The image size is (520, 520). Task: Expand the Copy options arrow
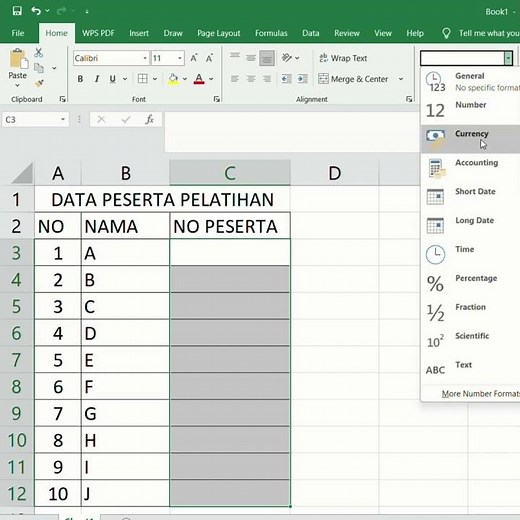pos(54,68)
